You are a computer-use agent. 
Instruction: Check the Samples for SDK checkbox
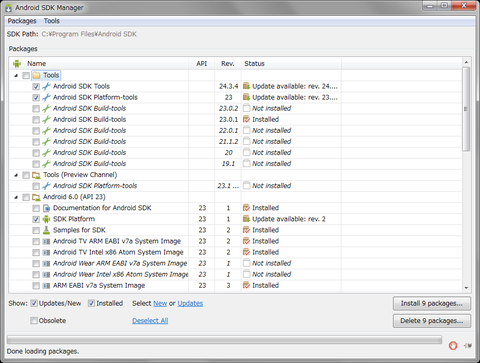(x=36, y=230)
